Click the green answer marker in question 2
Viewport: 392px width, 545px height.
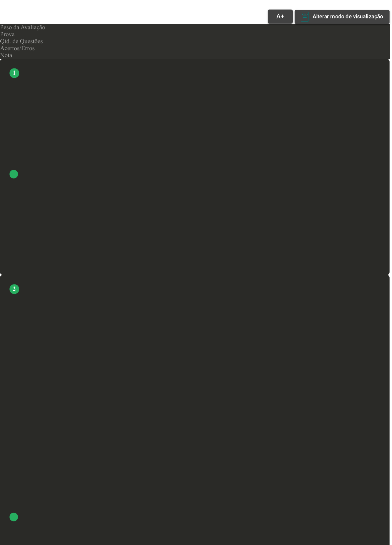(x=14, y=517)
